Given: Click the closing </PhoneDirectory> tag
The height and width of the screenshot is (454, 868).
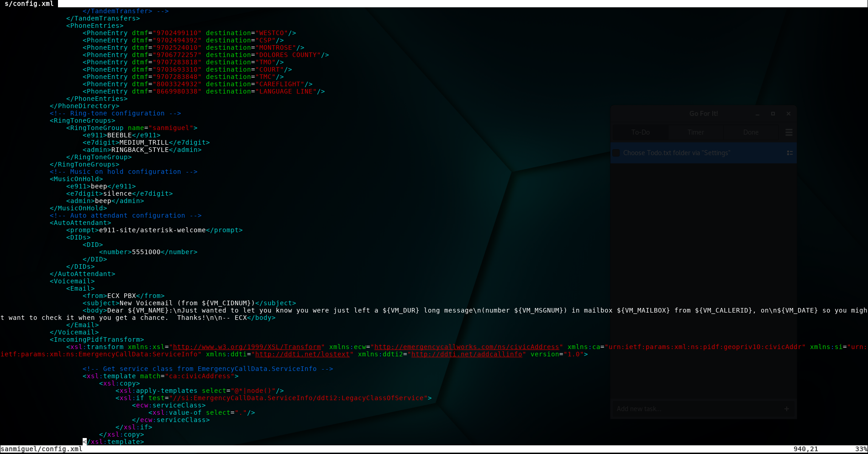Looking at the screenshot, I should point(84,106).
